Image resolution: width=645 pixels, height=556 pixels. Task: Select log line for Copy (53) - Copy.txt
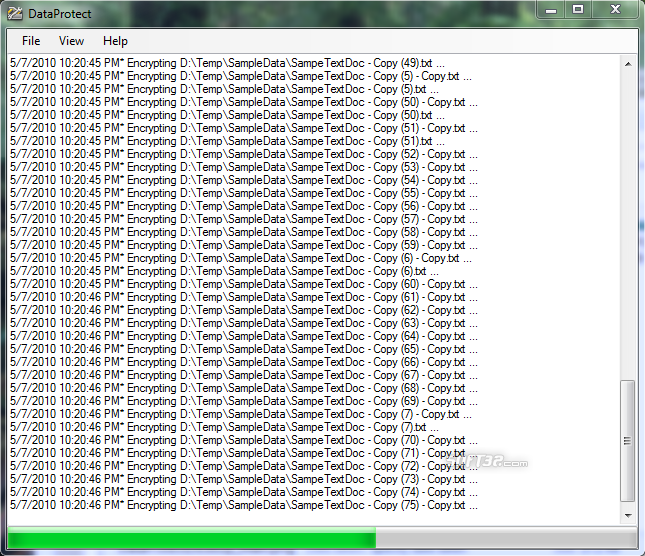(244, 167)
